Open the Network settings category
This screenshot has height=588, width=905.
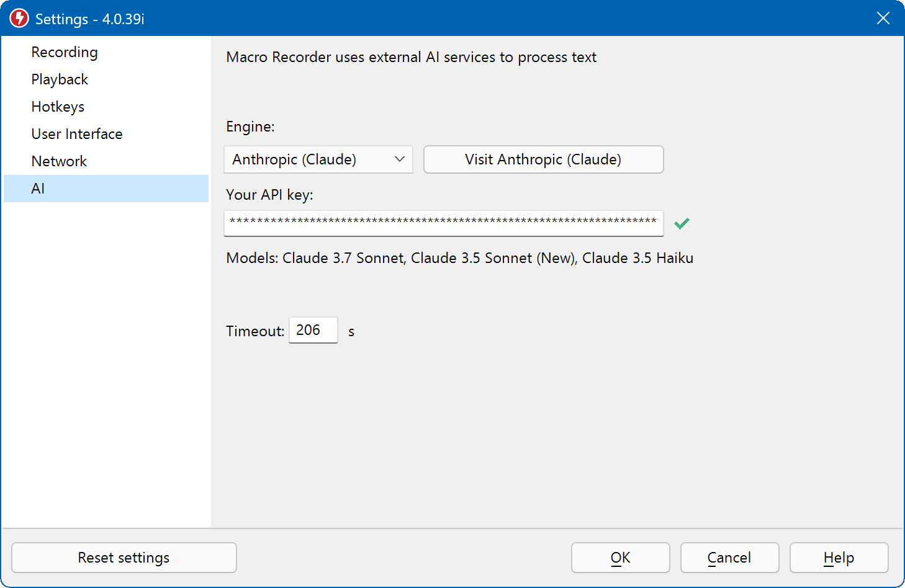tap(59, 161)
